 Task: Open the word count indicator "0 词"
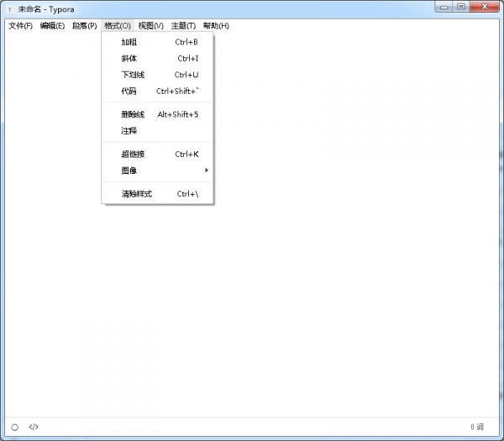[x=477, y=427]
